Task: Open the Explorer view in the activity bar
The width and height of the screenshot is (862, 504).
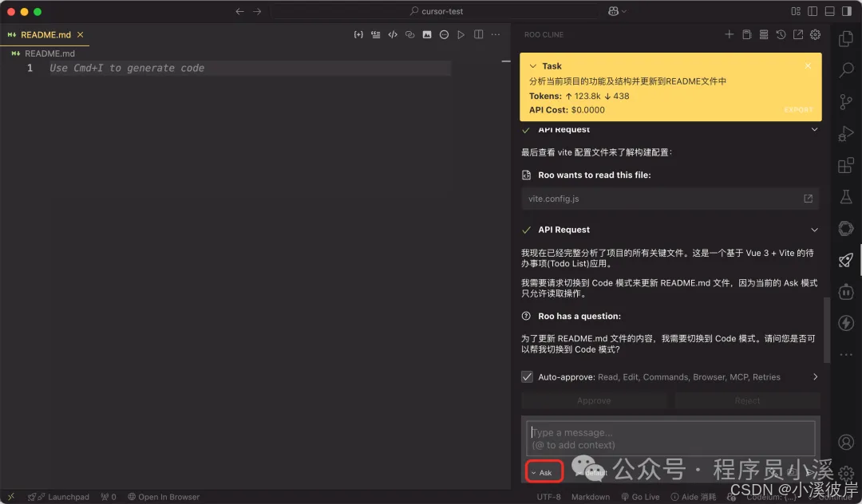Action: click(846, 38)
